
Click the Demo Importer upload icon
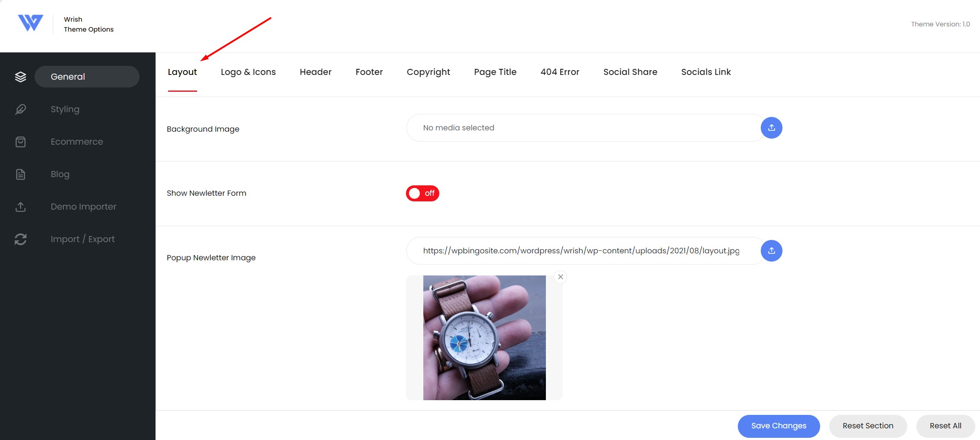click(20, 207)
